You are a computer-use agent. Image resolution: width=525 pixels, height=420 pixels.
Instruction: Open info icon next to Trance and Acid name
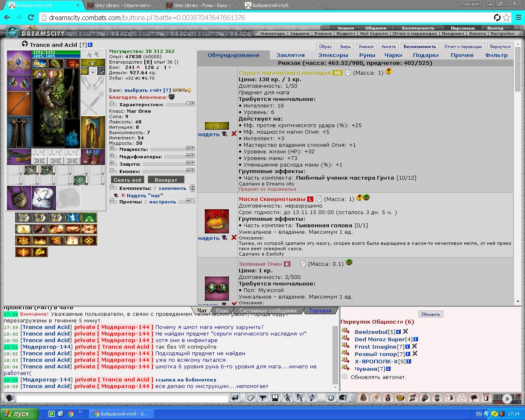tap(90, 44)
